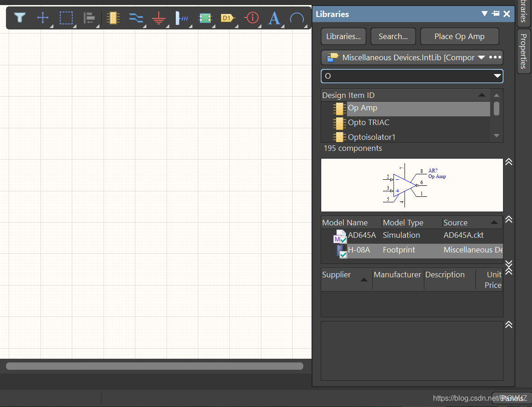Click the Place Op Amp button
532x407 pixels.
[x=459, y=36]
